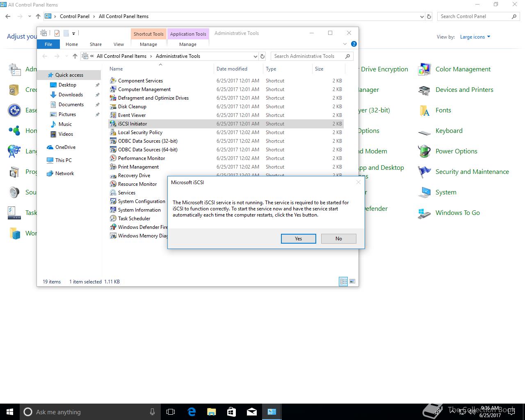
Task: Open Manage tab under Shortcut Tools
Action: (x=148, y=44)
